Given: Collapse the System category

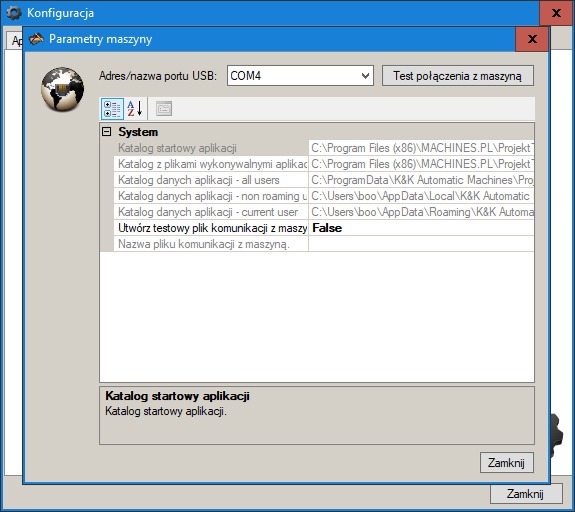Looking at the screenshot, I should [106, 132].
